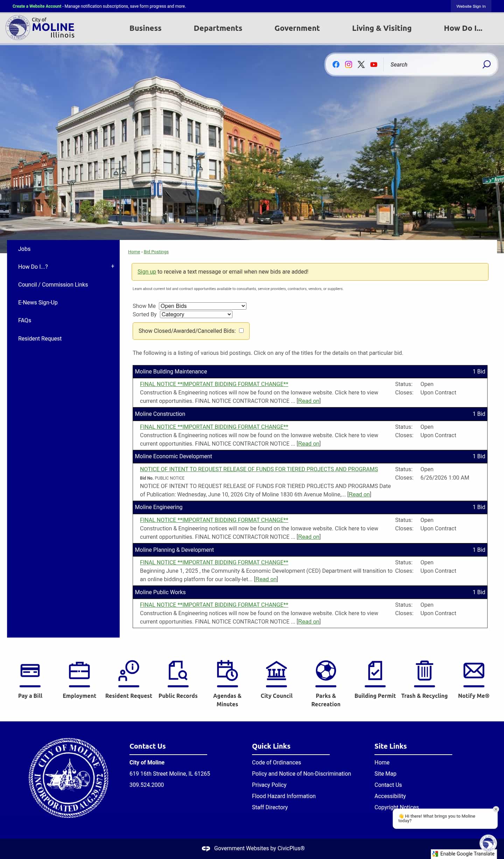Open Accessibility footer link
The width and height of the screenshot is (504, 859).
[390, 796]
